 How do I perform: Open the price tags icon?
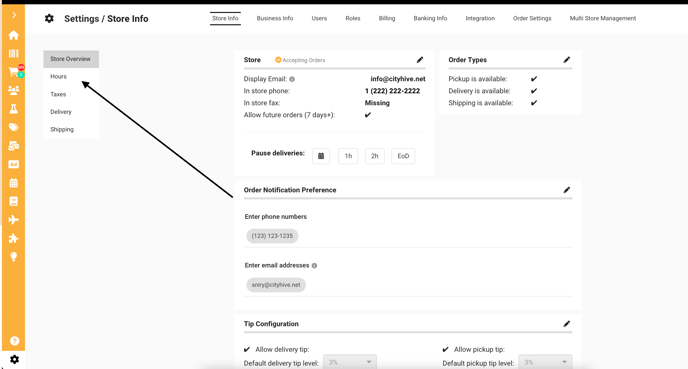pyautogui.click(x=14, y=127)
